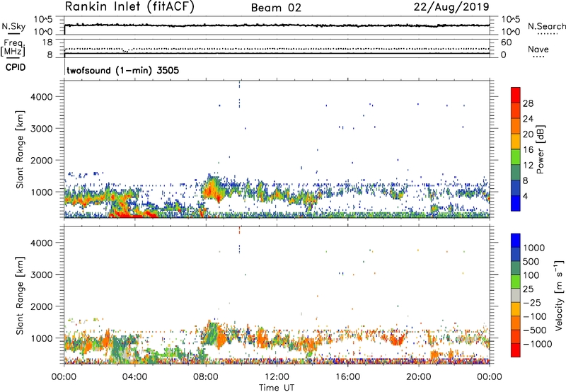Click the gray segment of velocity colorbar

coord(516,295)
